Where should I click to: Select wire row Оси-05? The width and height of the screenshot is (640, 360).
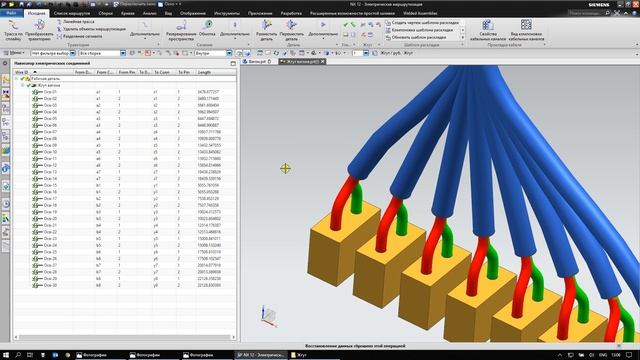[x=124, y=119]
